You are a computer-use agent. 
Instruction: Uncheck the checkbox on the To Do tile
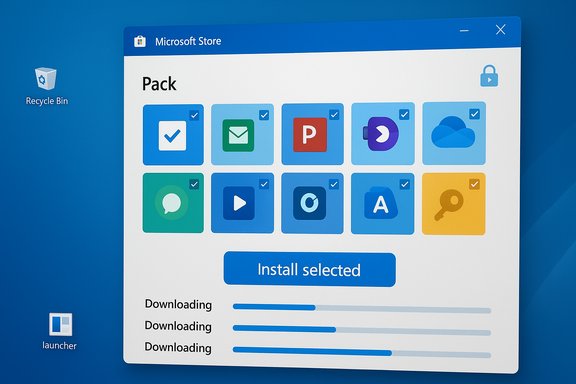tap(194, 115)
